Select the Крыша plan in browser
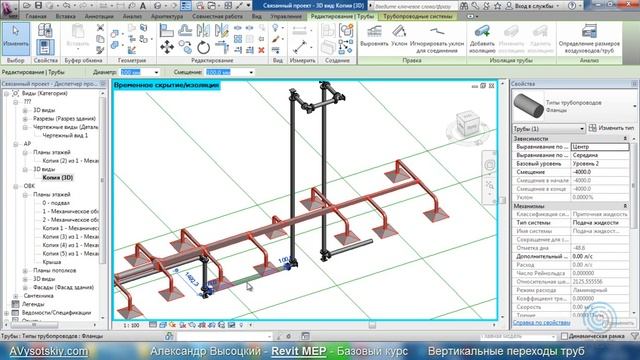 pos(52,262)
